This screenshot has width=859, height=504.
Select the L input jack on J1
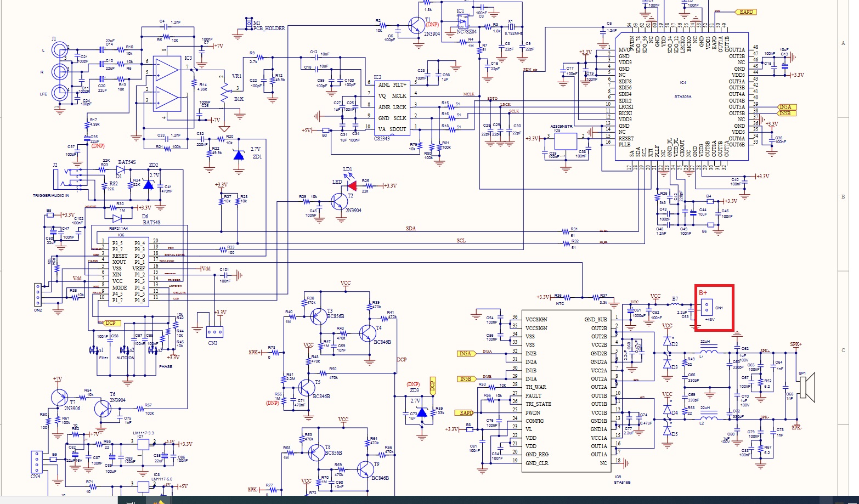60,50
